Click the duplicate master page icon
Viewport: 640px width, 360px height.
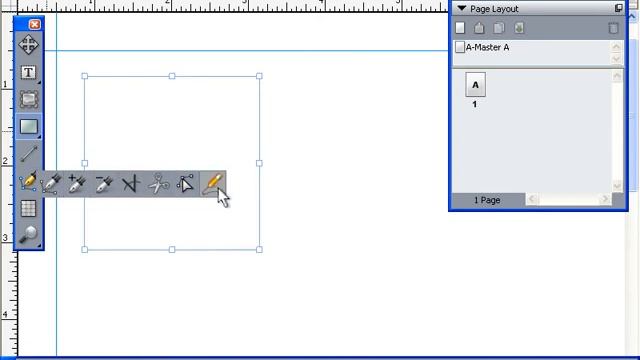point(499,28)
